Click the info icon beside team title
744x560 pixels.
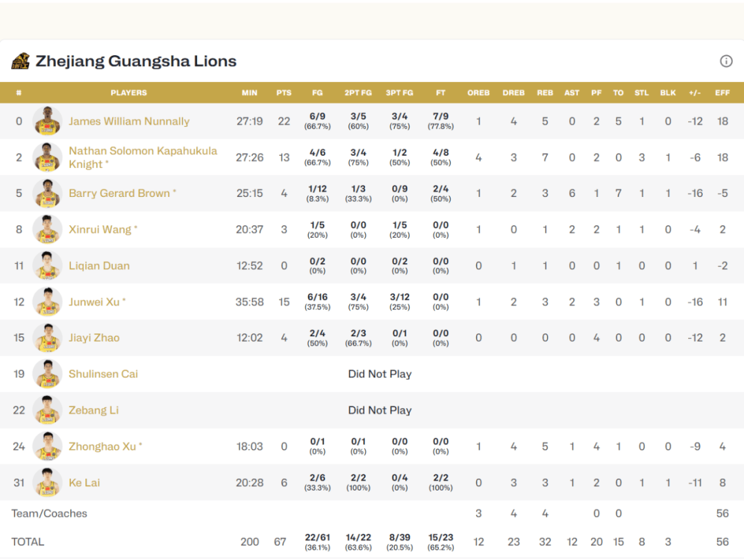pyautogui.click(x=726, y=61)
